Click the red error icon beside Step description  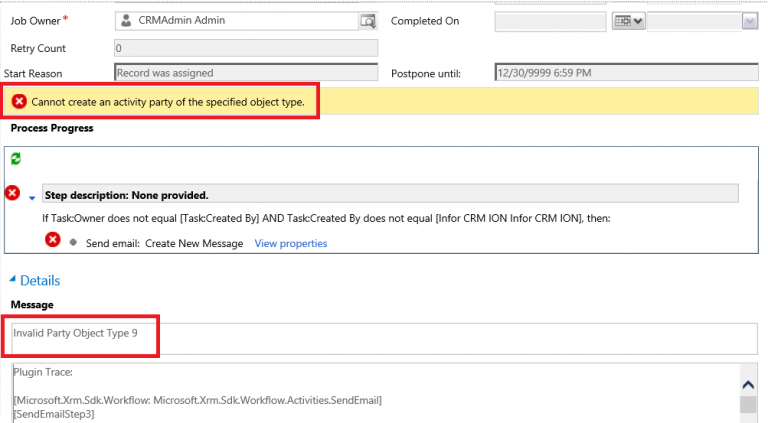tap(12, 193)
